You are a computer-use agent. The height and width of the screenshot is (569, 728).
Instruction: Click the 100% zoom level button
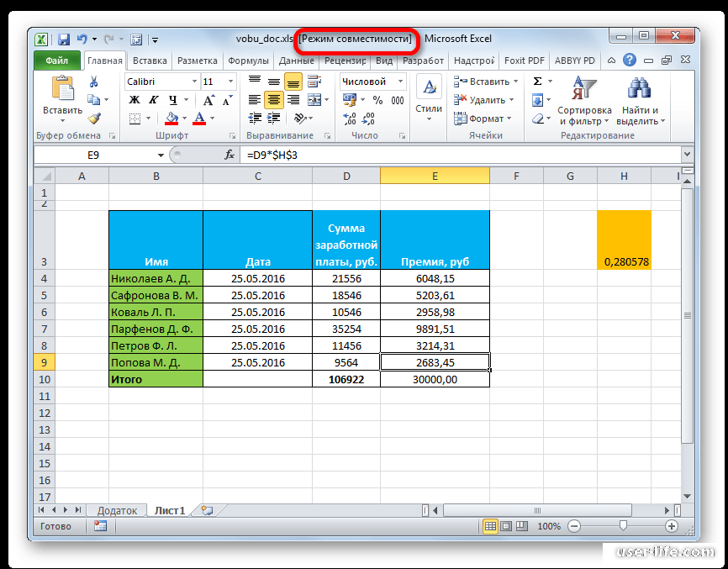[549, 526]
